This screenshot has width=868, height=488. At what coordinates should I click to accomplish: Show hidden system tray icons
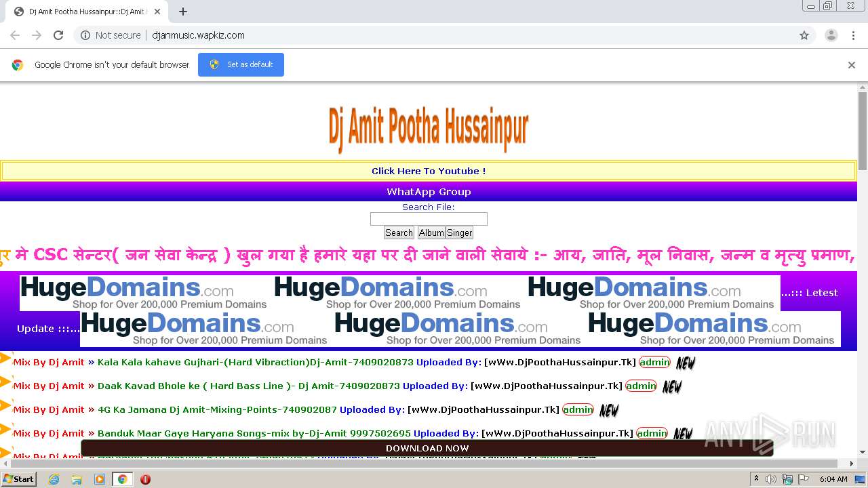click(756, 479)
